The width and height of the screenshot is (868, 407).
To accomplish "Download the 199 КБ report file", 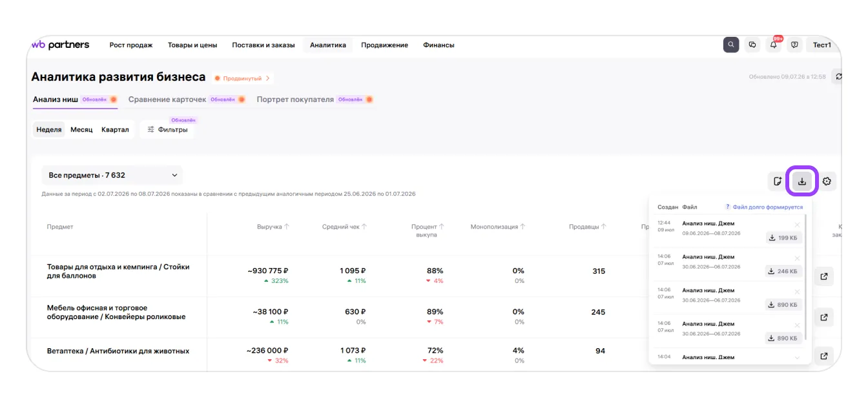I will point(783,238).
